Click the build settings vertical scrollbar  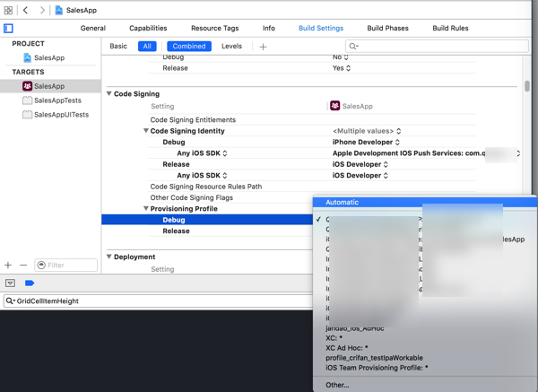tap(527, 86)
